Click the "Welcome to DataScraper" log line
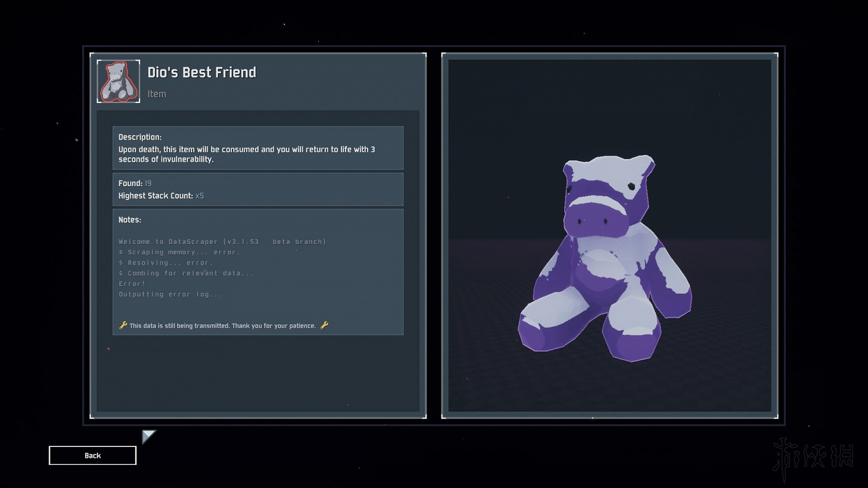Screen dimensions: 868x488 pos(222,242)
